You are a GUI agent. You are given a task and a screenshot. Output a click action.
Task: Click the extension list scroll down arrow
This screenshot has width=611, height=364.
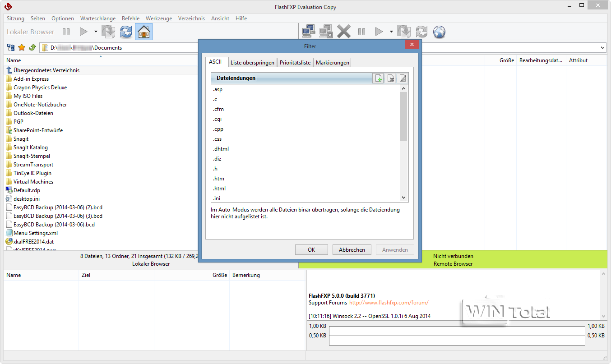[x=404, y=198]
